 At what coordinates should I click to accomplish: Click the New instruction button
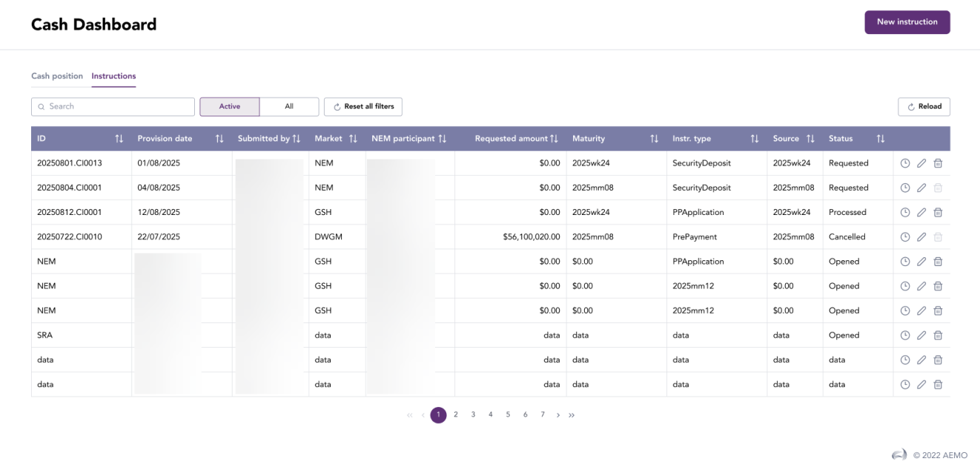[x=907, y=22]
